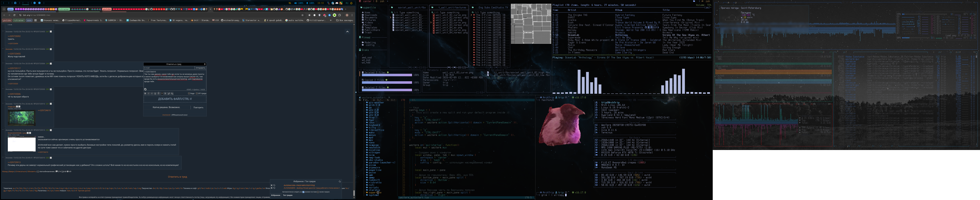Viewport: 980px width, 200px height.
Task: Expand the hidden bookmarks chevron
Action: (x=331, y=21)
